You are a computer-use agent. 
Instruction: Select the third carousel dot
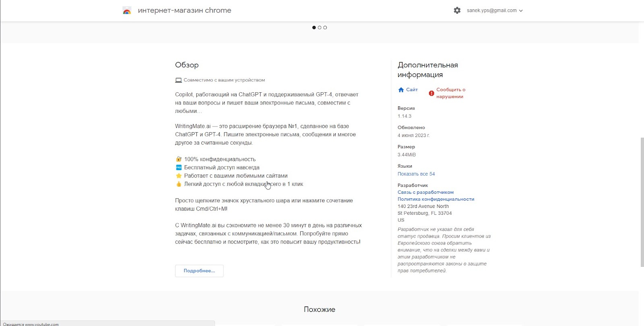click(325, 27)
